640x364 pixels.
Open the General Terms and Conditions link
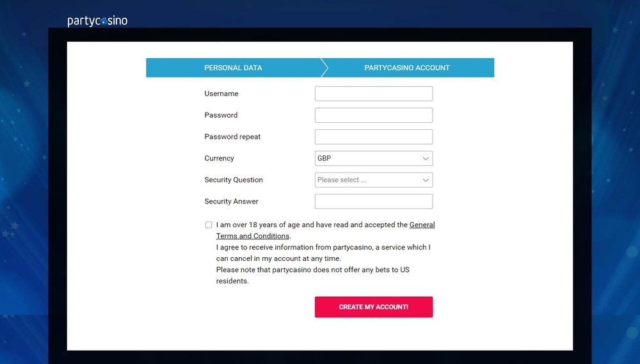(x=422, y=225)
